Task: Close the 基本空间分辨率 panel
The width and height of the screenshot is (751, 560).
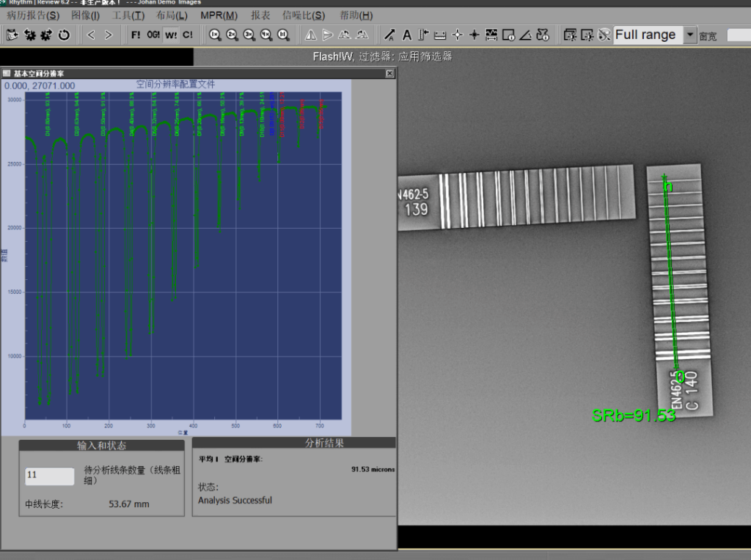Action: (x=390, y=74)
